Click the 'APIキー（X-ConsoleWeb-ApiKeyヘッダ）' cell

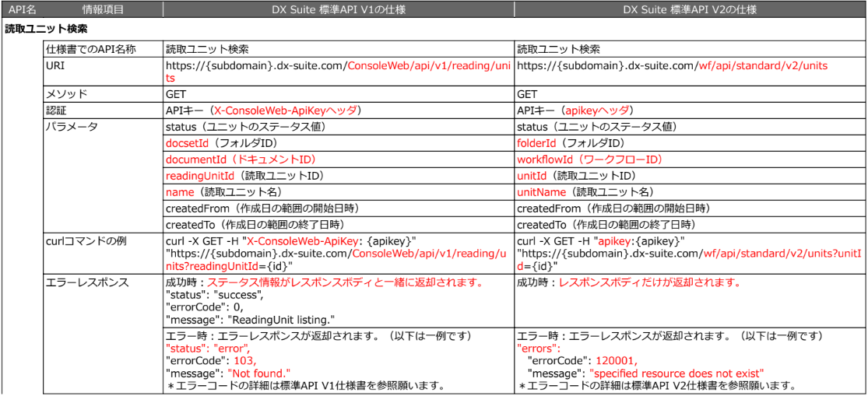point(264,110)
